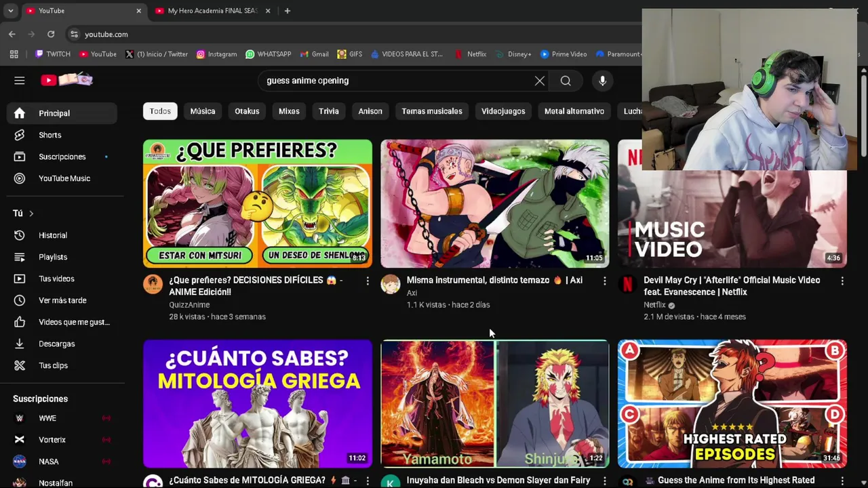Open VIDEOS PARA EL ST... bookmark

(x=406, y=54)
